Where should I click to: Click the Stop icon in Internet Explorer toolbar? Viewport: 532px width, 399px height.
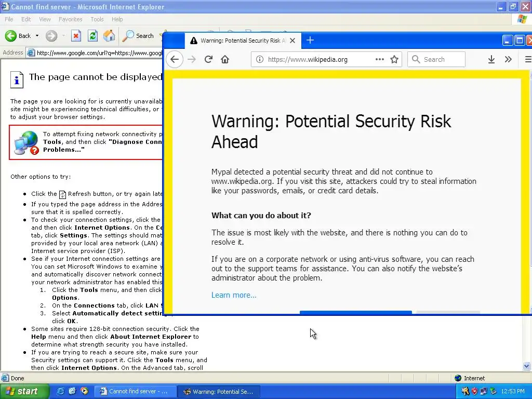pos(76,36)
